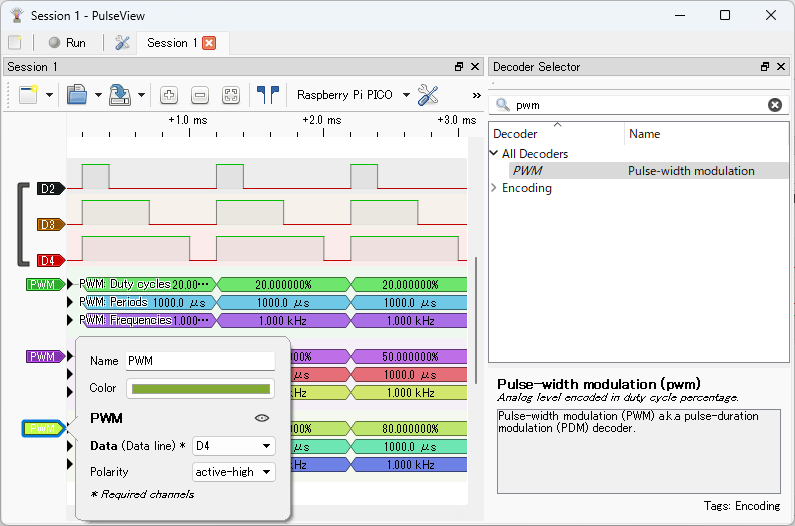795x526 pixels.
Task: Click the zoom-to-fit icon
Action: click(x=231, y=95)
